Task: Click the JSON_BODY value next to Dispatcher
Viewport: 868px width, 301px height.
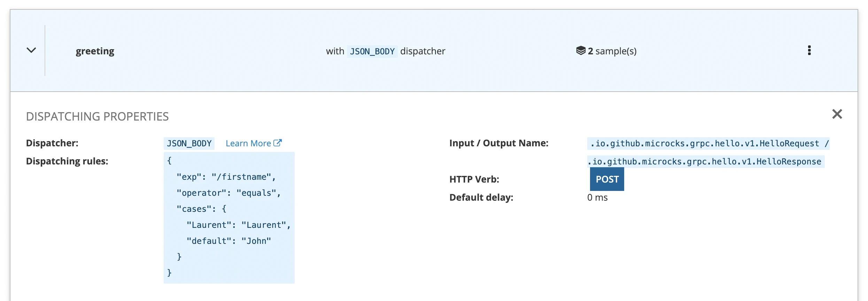Action: 189,144
